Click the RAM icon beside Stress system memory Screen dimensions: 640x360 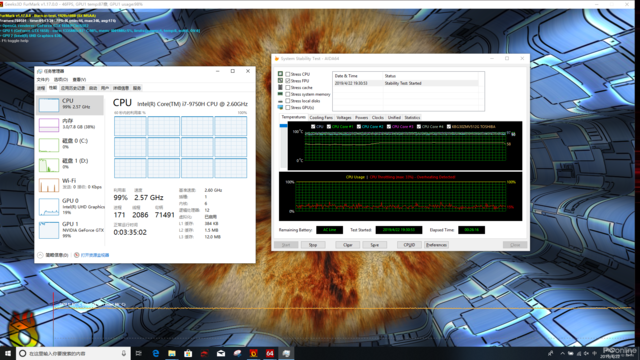(280, 94)
